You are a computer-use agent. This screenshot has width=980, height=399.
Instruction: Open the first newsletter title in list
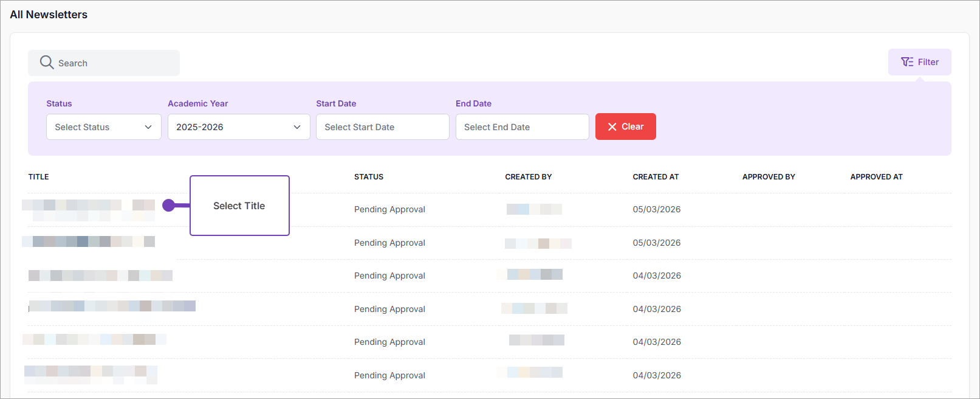tap(88, 209)
